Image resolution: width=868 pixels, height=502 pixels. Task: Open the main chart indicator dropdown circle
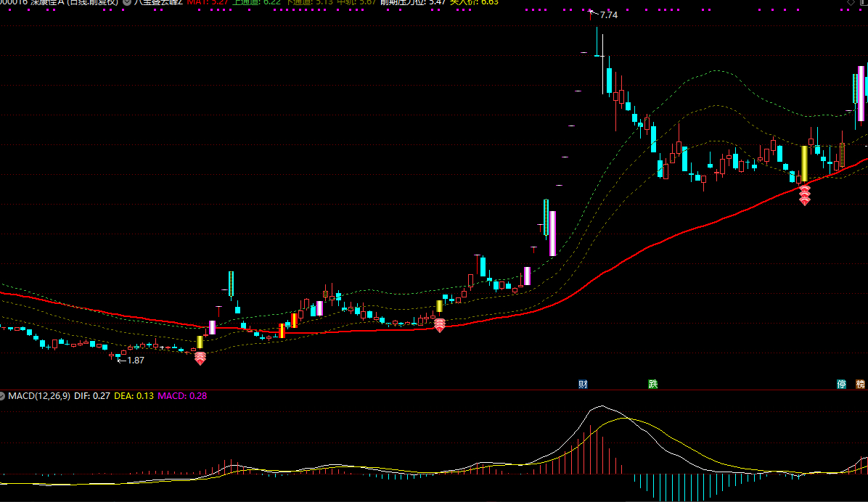128,3
